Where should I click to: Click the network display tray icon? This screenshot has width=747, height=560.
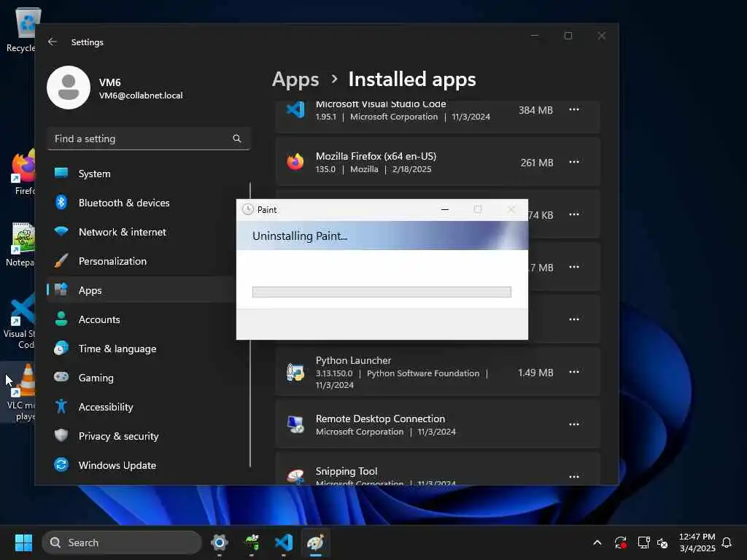pos(643,542)
